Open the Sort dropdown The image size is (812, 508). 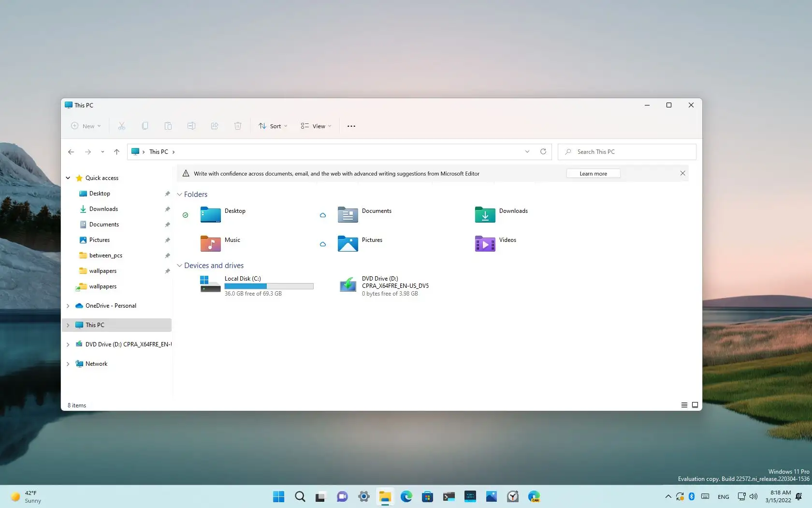coord(273,126)
